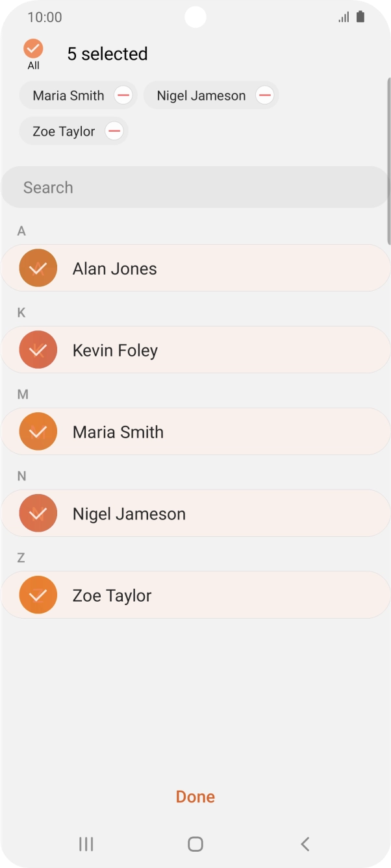The width and height of the screenshot is (391, 868).
Task: Tap the signal strength status icon
Action: point(344,18)
